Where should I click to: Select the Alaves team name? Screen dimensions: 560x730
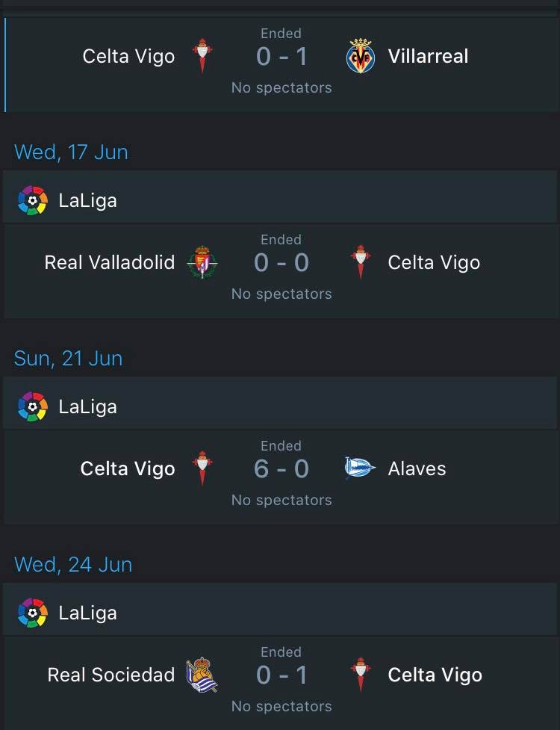coord(417,468)
